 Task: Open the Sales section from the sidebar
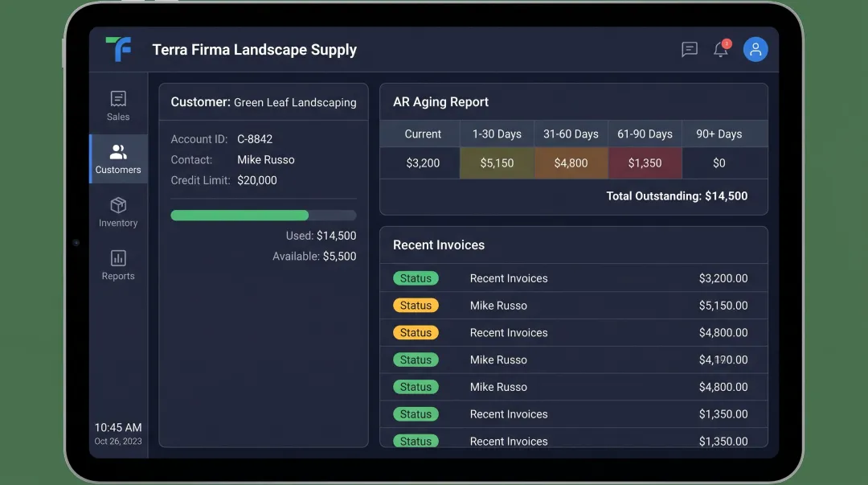pyautogui.click(x=118, y=104)
